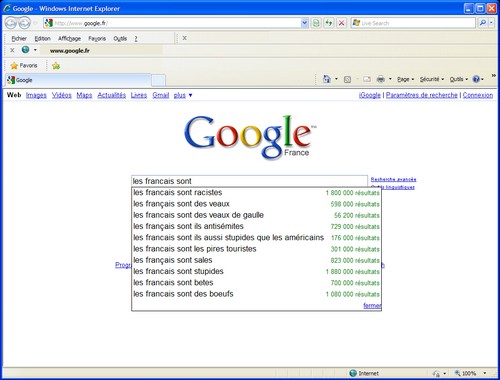Open the Livres link
Image resolution: width=500 pixels, height=380 pixels.
click(x=139, y=95)
